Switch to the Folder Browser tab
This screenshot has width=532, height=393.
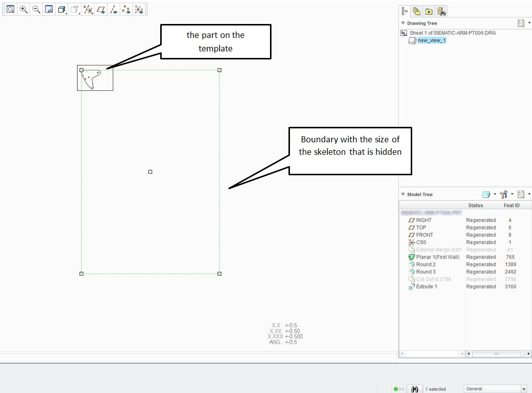pos(417,11)
